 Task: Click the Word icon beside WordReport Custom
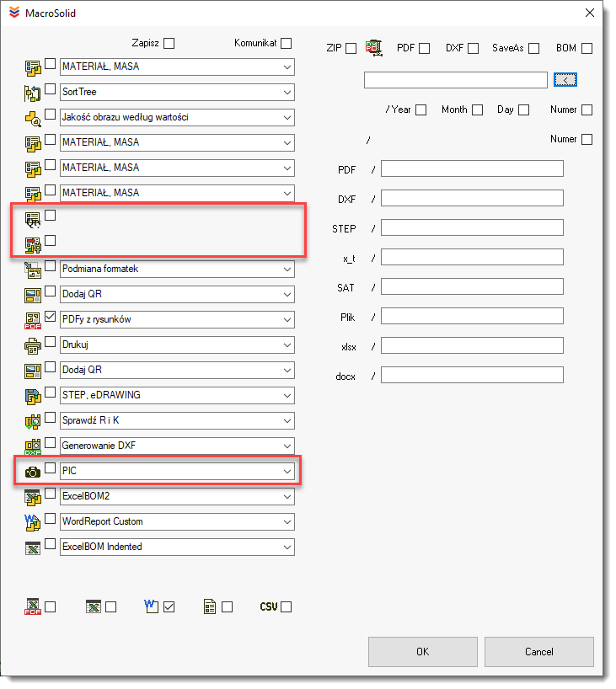pos(33,522)
